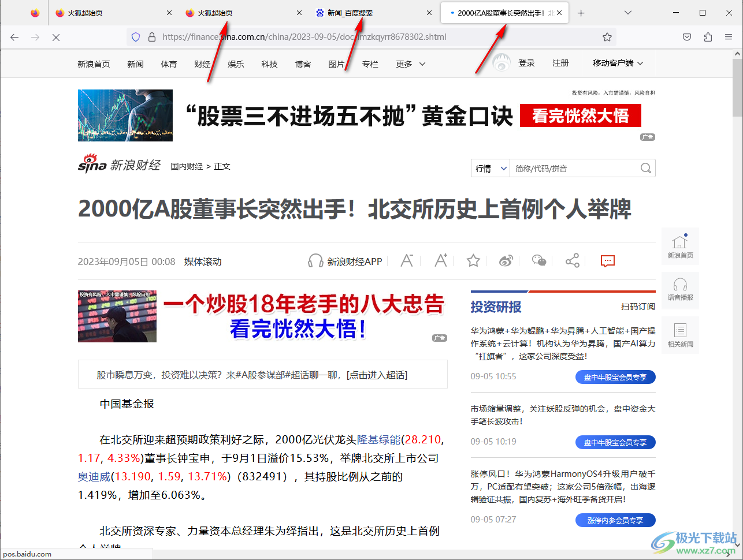
Task: Open the 涨停风口 HarmonyOS4 headline
Action: pos(563,487)
